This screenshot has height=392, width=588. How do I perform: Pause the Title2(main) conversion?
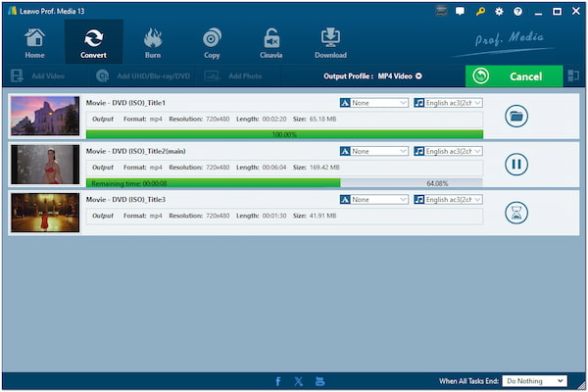[516, 165]
